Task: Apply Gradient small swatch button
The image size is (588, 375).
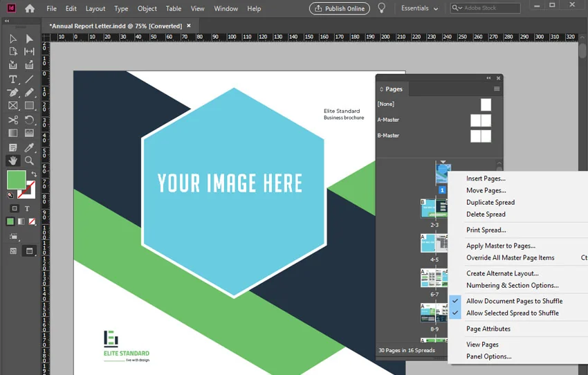Action: [x=21, y=221]
